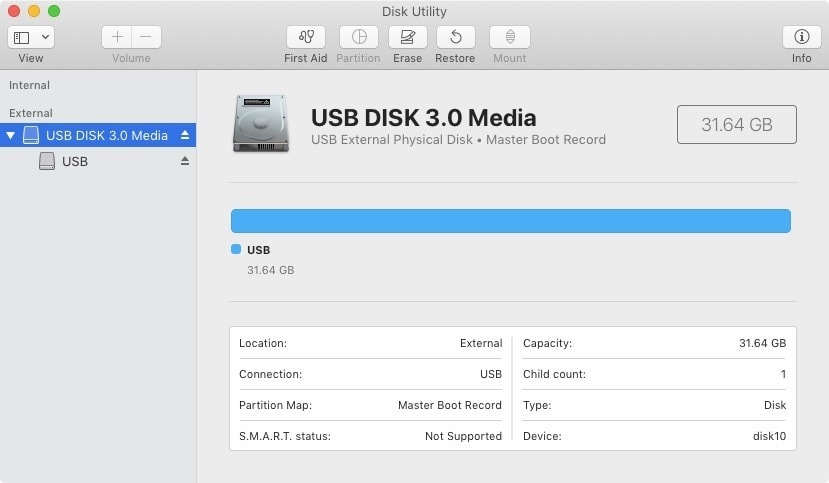Eject the USB DISK 3.0 Media drive
The height and width of the screenshot is (483, 829).
click(x=185, y=135)
